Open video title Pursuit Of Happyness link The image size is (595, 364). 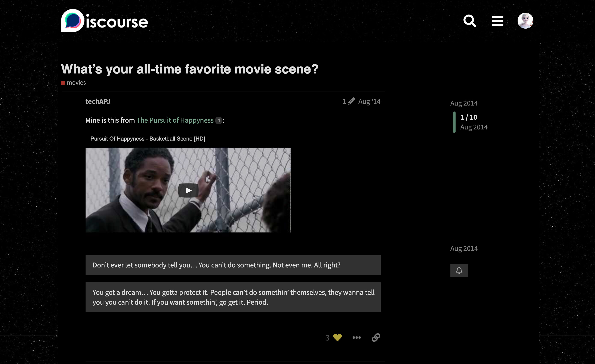click(148, 139)
